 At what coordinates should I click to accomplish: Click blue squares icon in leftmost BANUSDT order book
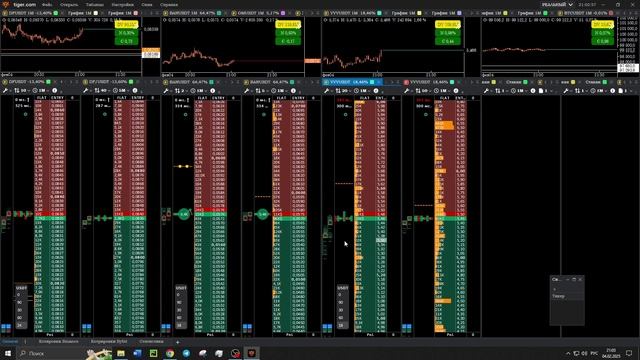(x=166, y=327)
